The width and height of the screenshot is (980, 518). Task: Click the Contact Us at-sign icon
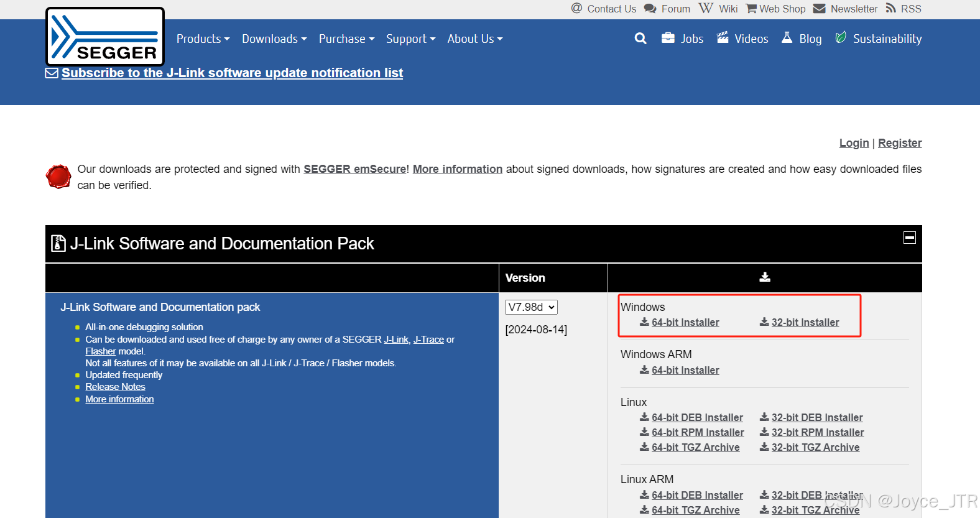(x=577, y=8)
